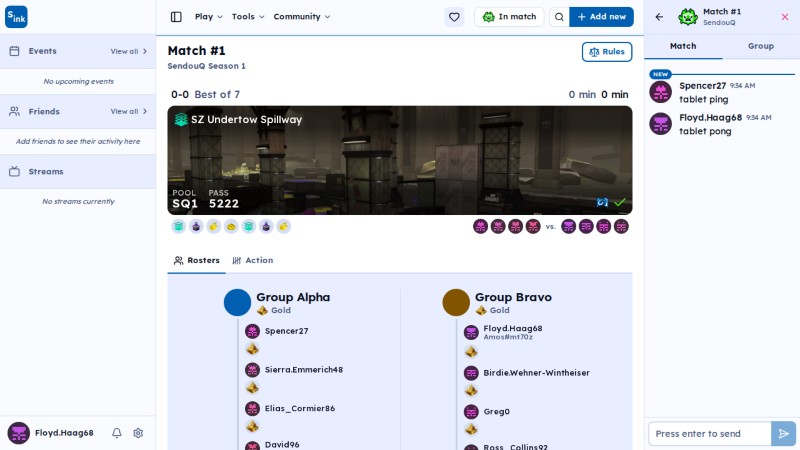Click gold rank badge under Greg0
The image size is (800, 450).
[x=471, y=430]
